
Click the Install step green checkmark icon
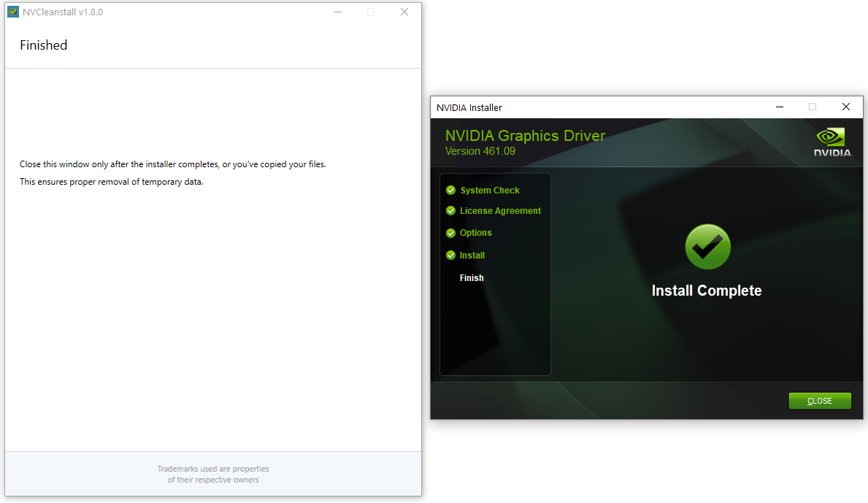(x=450, y=255)
